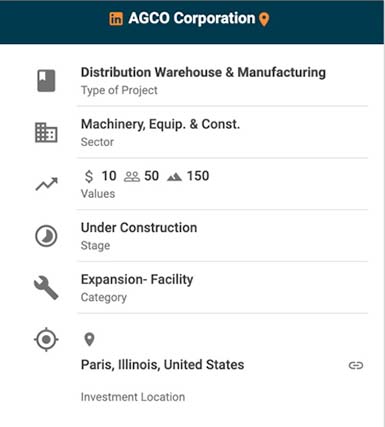Click the orange map pin in header
Viewport: 385px width, 427px height.
264,19
